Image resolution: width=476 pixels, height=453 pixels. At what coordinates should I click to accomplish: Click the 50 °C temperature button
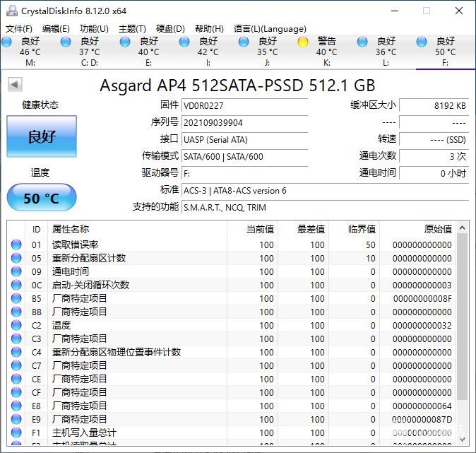[x=42, y=197]
